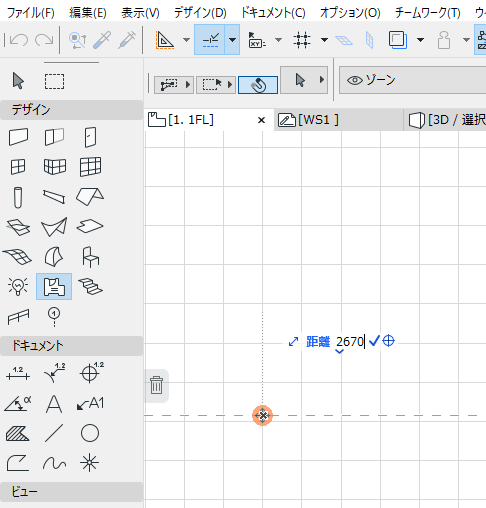Select the Curtain Wall tool
Image resolution: width=486 pixels, height=508 pixels.
pyautogui.click(x=90, y=167)
